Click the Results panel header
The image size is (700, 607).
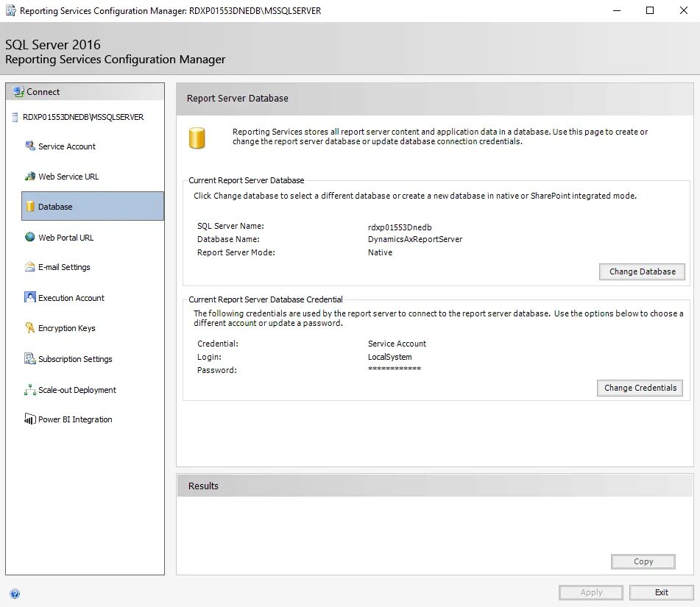[435, 486]
